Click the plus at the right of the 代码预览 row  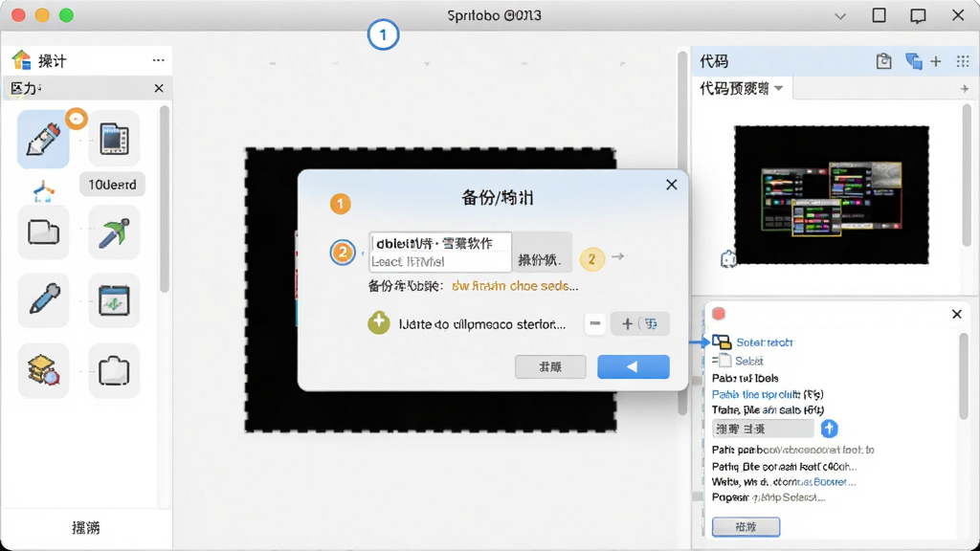tap(965, 89)
